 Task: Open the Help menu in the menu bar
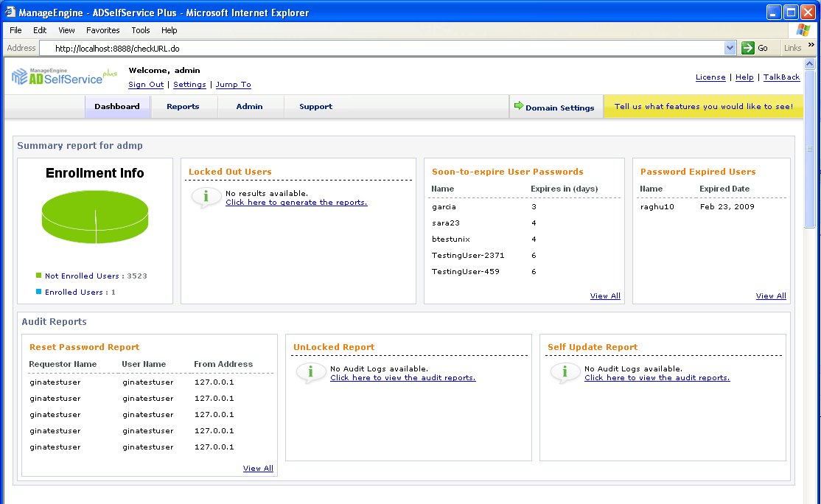pos(169,30)
